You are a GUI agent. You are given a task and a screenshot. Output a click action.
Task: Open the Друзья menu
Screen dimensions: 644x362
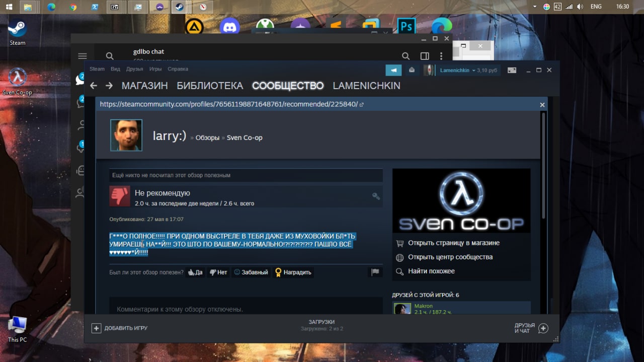pyautogui.click(x=134, y=69)
